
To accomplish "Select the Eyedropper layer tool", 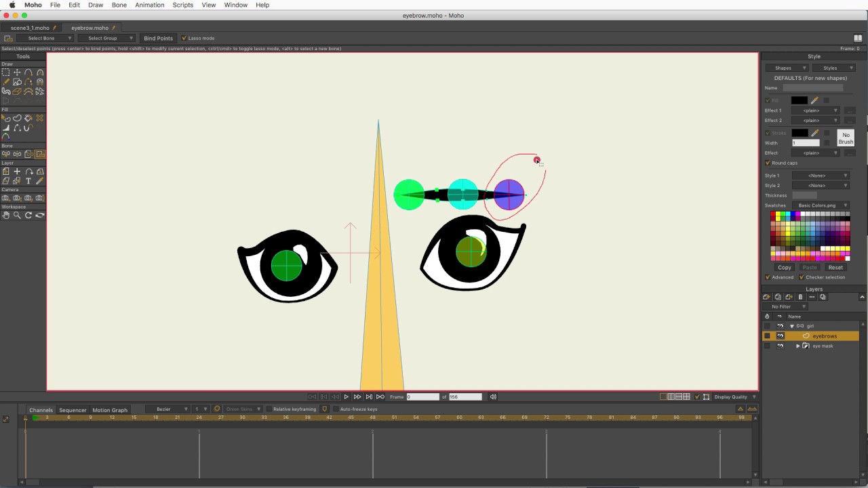I will (40, 181).
